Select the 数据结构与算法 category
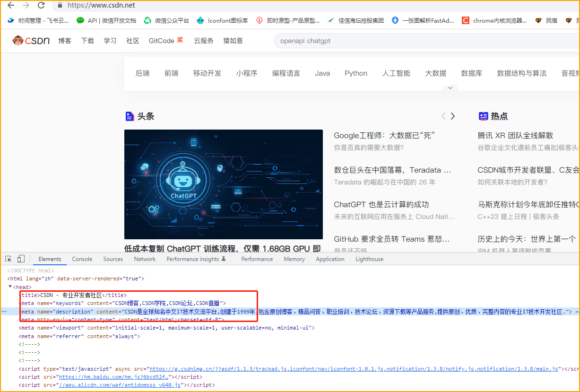 522,73
